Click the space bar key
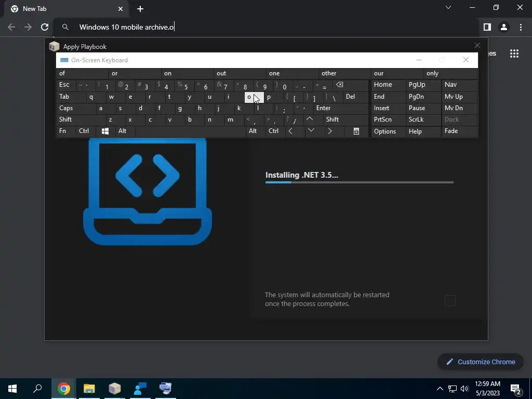The height and width of the screenshot is (399, 532). (x=190, y=131)
